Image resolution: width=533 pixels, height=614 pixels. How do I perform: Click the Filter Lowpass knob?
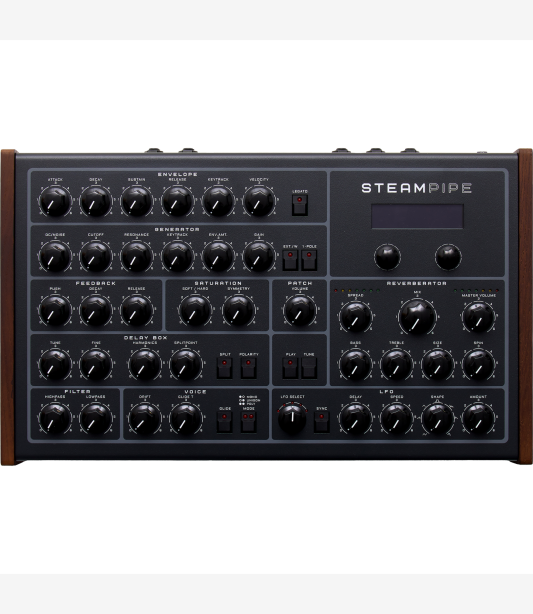click(96, 419)
